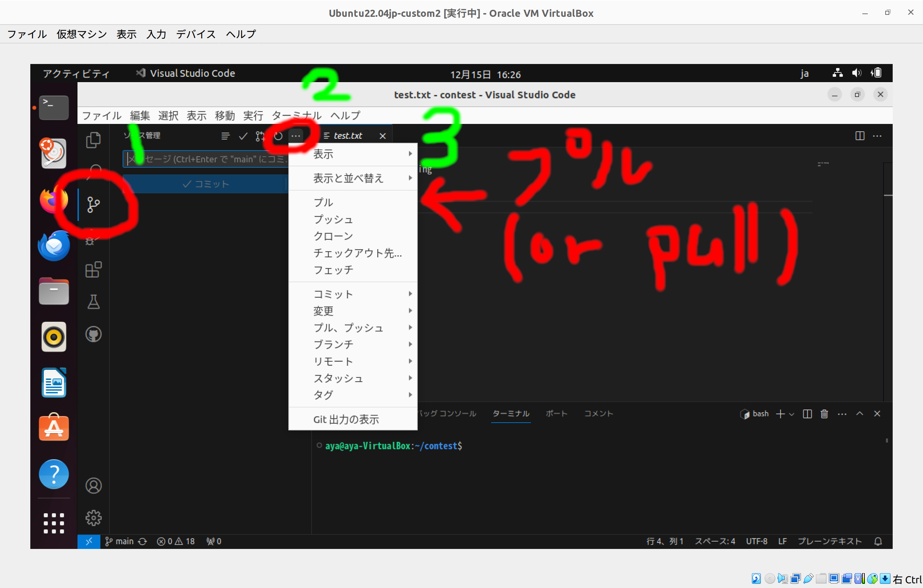Viewport: 923px width, 588px height.
Task: Click the 行 4、列 1 cursor position
Action: (665, 541)
